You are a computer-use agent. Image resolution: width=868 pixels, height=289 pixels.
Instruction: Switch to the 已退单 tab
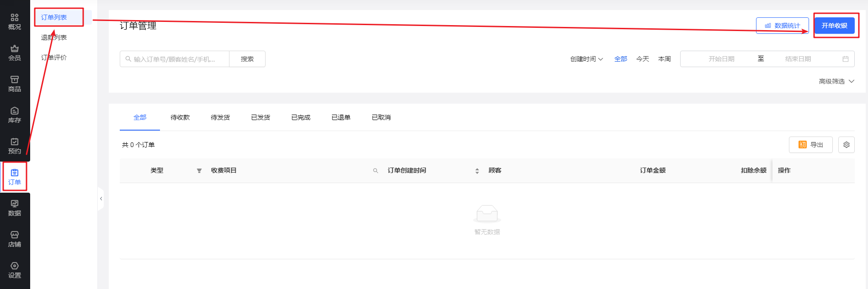click(x=341, y=117)
